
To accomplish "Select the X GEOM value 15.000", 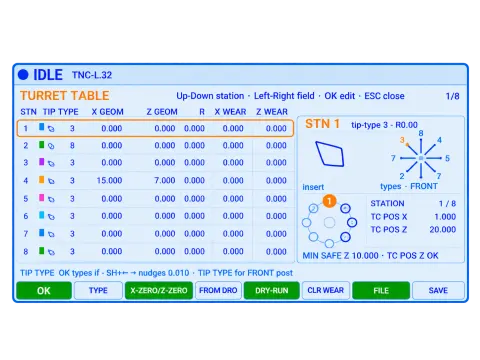I will tap(109, 181).
